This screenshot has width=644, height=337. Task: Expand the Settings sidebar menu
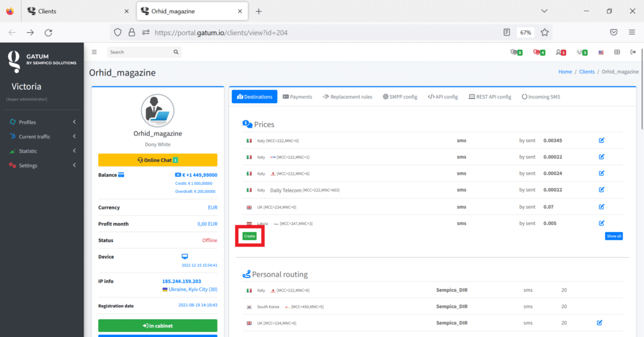tap(42, 165)
